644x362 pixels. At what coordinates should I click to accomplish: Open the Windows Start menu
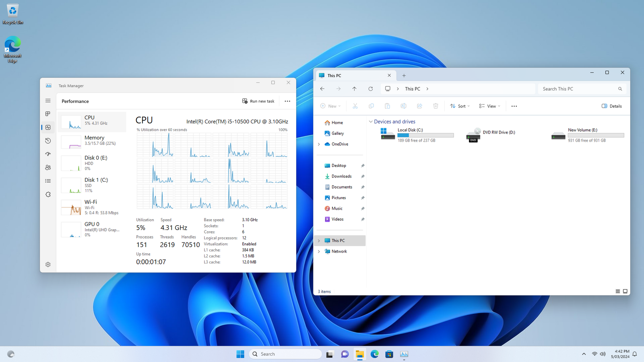click(240, 354)
